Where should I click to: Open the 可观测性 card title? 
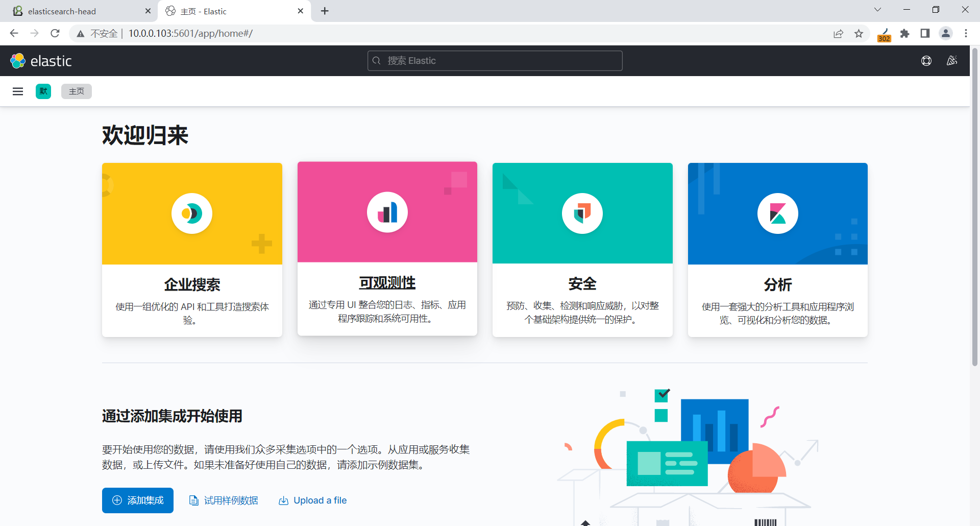pyautogui.click(x=387, y=283)
